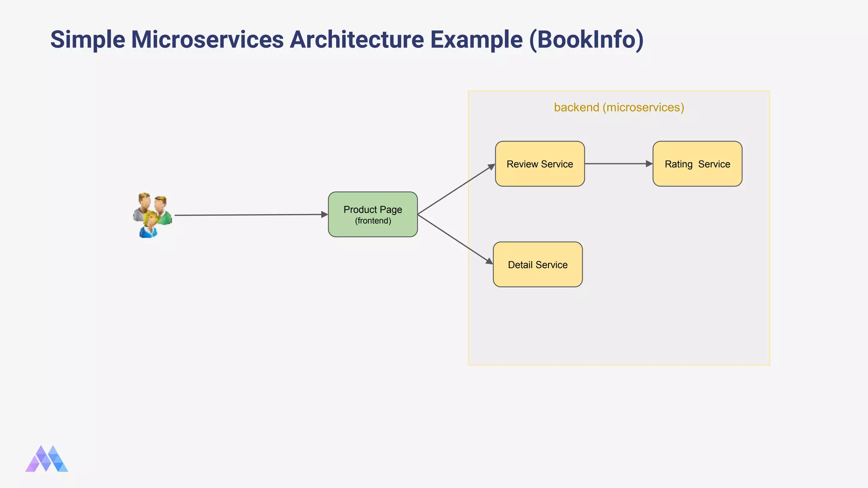
Task: Click the arrowhead touching Product Page box
Action: pyautogui.click(x=325, y=215)
